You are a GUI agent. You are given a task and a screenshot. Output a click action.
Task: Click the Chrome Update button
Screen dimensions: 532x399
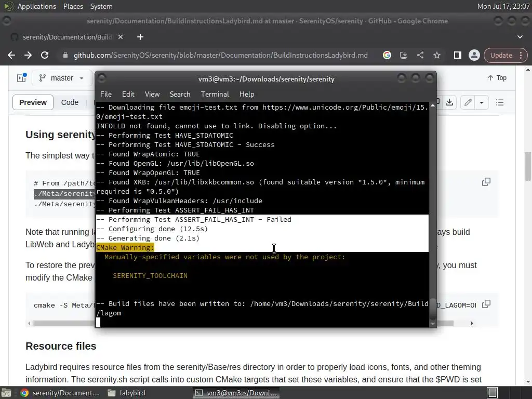point(501,55)
